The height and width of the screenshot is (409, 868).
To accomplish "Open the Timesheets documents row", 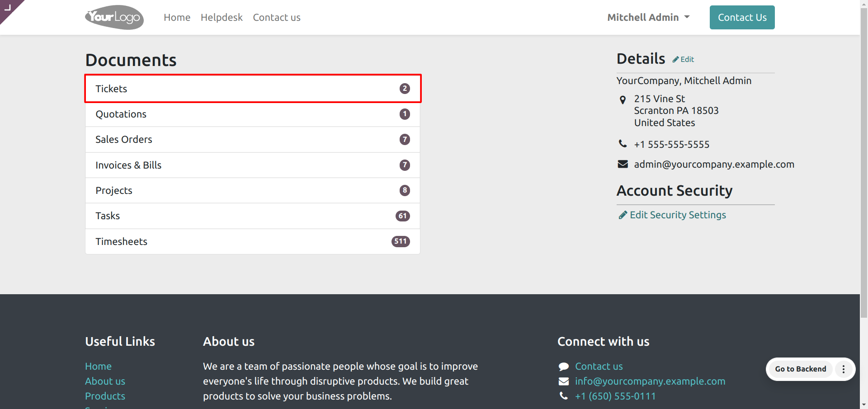I will pyautogui.click(x=252, y=241).
